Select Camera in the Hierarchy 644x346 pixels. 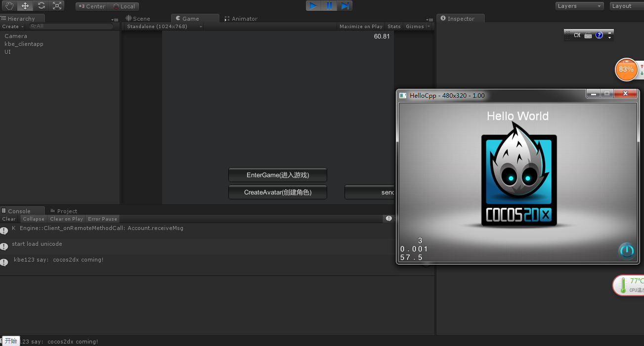click(16, 36)
